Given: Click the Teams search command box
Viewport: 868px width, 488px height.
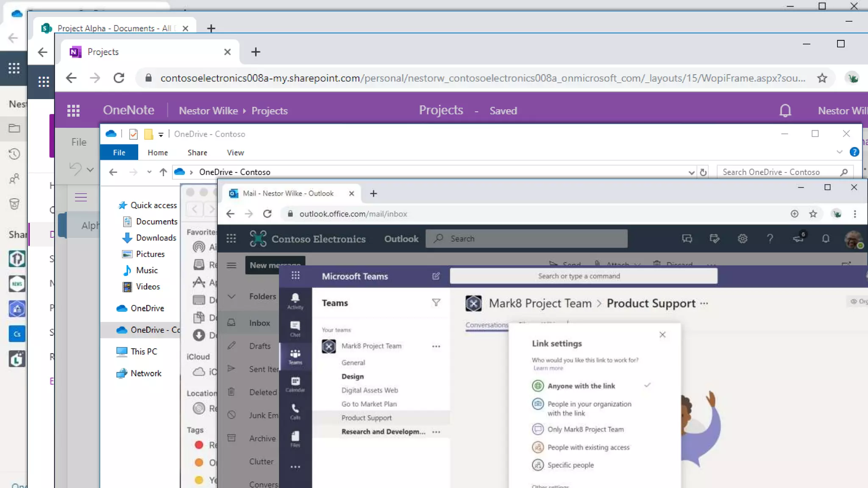Looking at the screenshot, I should (x=583, y=276).
